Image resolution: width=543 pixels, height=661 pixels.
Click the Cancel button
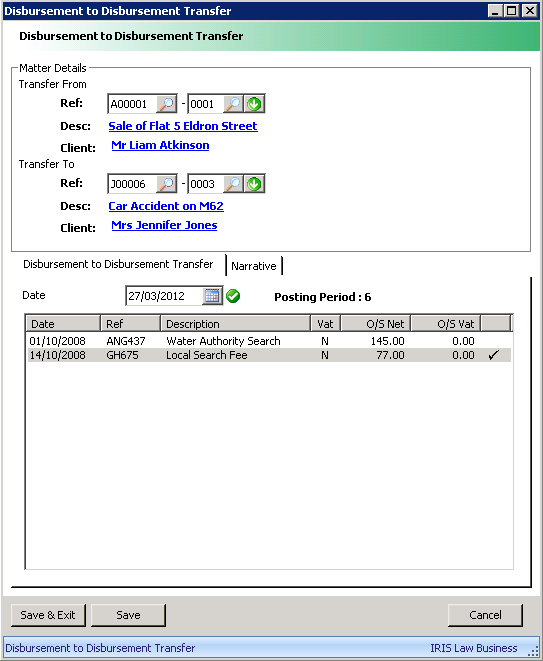(x=485, y=615)
